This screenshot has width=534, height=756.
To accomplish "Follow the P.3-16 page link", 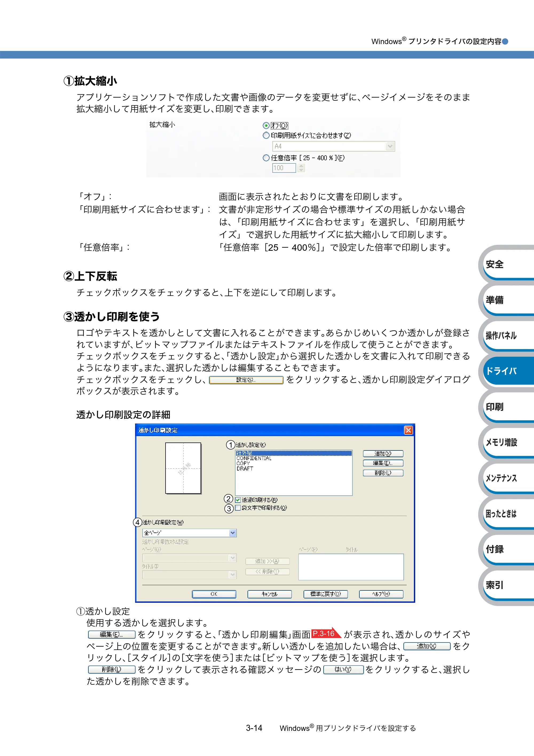I will click(x=325, y=633).
